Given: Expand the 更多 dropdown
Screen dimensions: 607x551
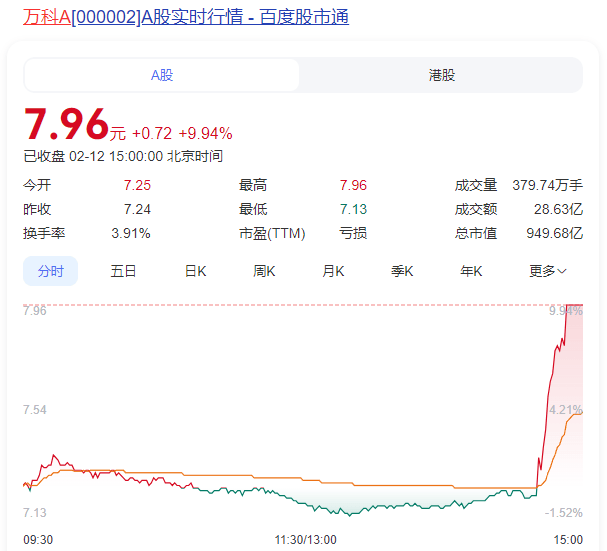Looking at the screenshot, I should click(x=547, y=271).
